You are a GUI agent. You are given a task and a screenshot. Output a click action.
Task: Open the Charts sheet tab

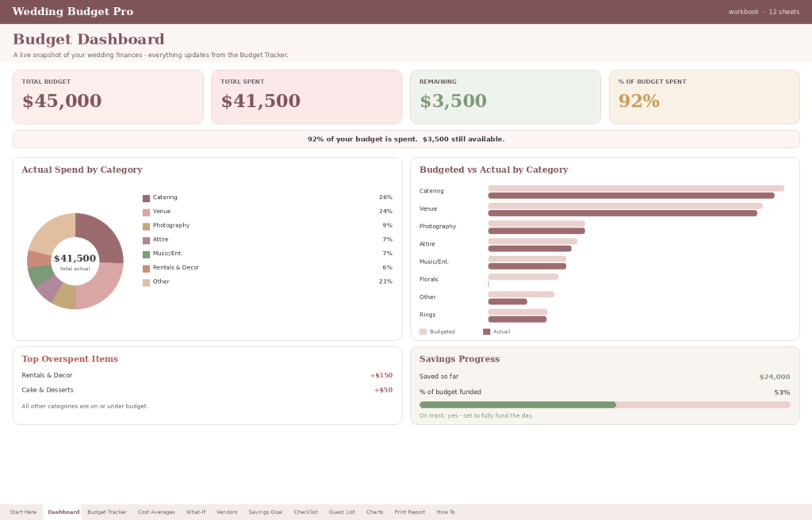coord(374,512)
